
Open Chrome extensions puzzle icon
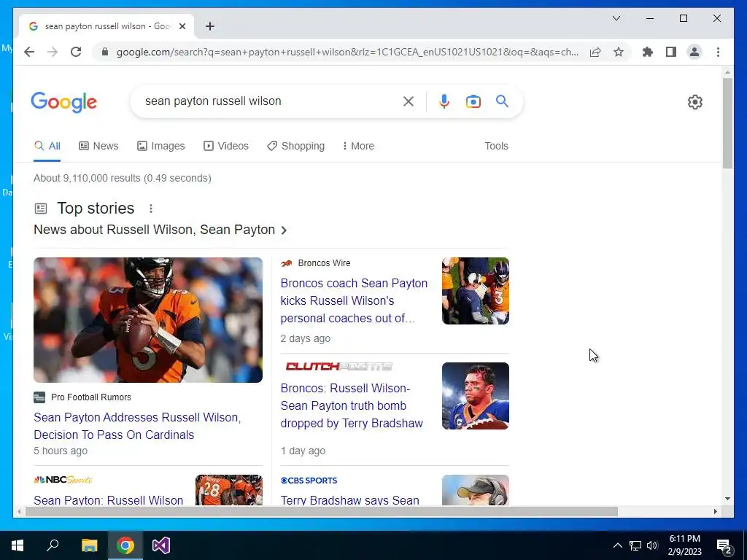pos(648,52)
